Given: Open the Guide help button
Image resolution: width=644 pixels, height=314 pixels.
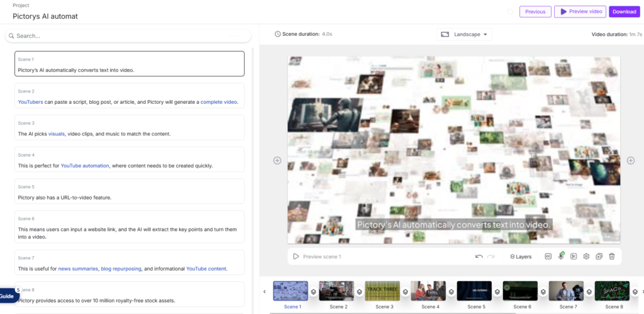Looking at the screenshot, I should [x=9, y=296].
